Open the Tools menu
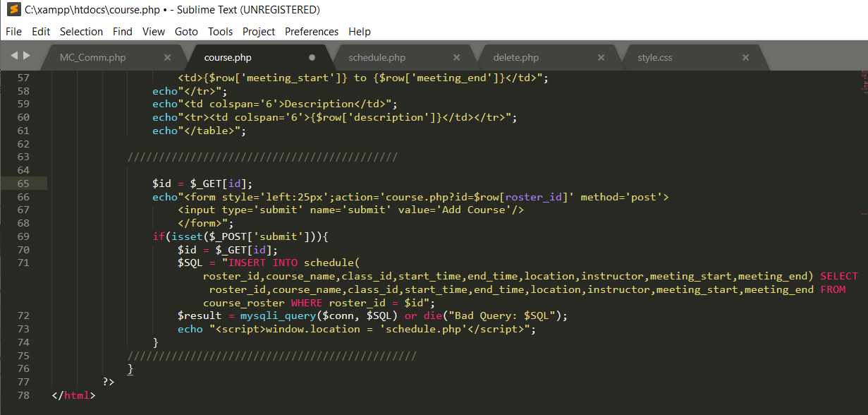 [220, 32]
